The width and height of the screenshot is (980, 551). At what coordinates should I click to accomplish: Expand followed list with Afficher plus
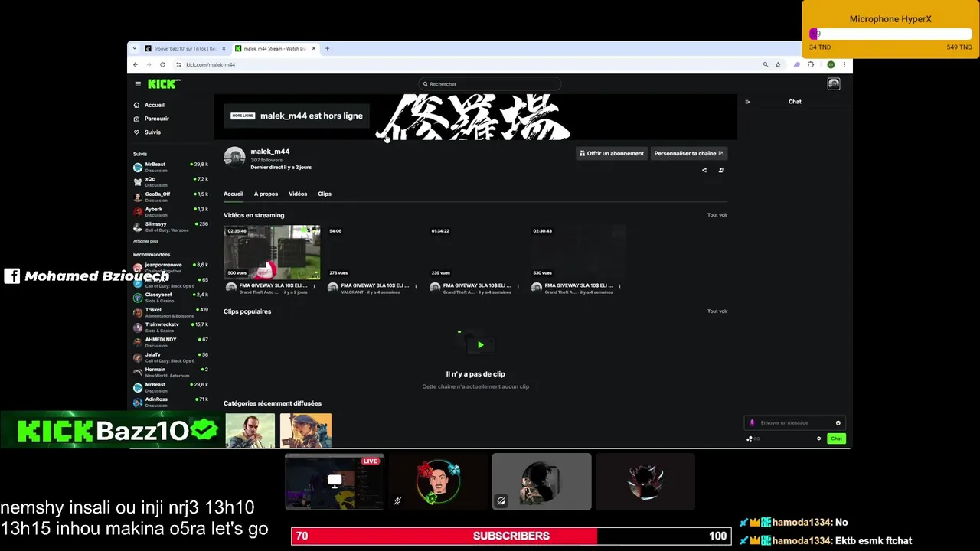145,241
